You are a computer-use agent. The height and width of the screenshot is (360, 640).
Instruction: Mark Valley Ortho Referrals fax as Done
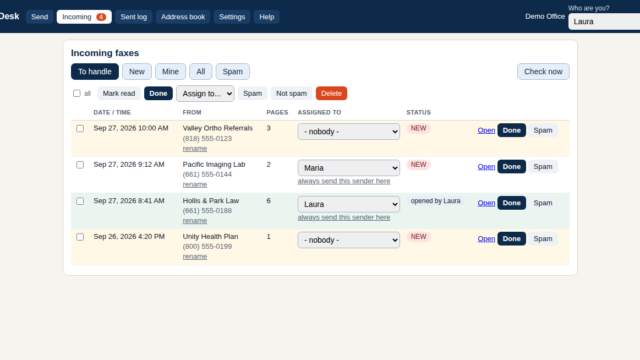coord(511,130)
